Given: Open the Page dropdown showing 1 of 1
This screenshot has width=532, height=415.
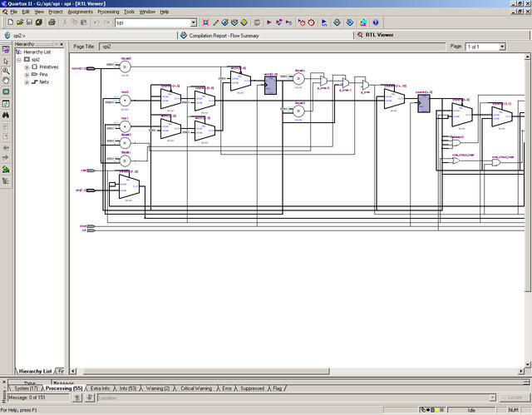Looking at the screenshot, I should click(x=502, y=47).
